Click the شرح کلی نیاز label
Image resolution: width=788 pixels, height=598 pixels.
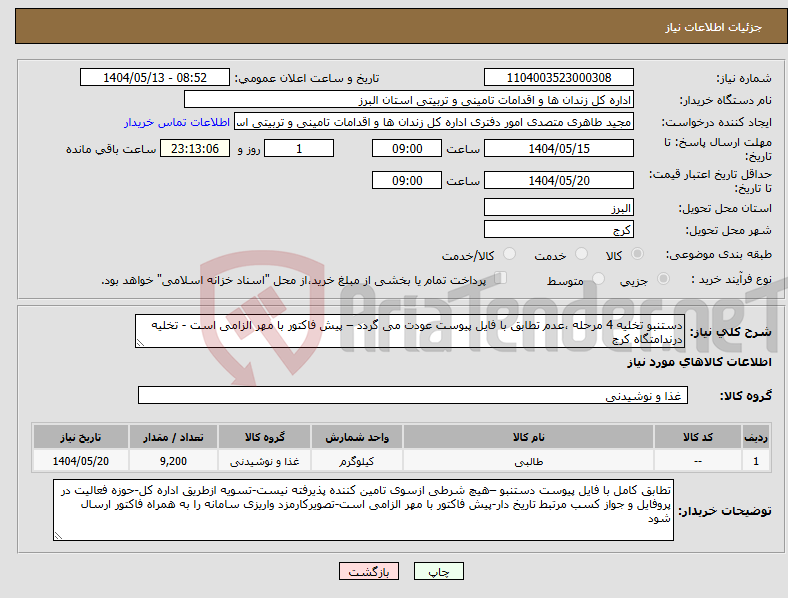731,332
